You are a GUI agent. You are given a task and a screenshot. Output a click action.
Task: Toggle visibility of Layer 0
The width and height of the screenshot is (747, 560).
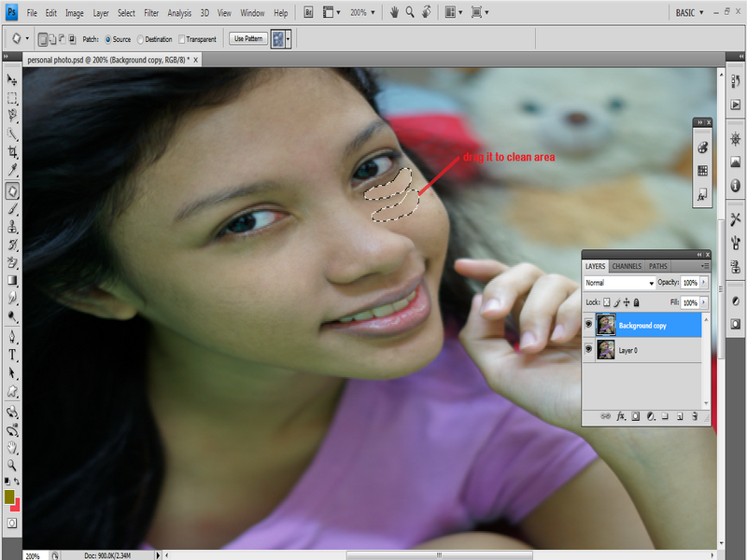[588, 350]
